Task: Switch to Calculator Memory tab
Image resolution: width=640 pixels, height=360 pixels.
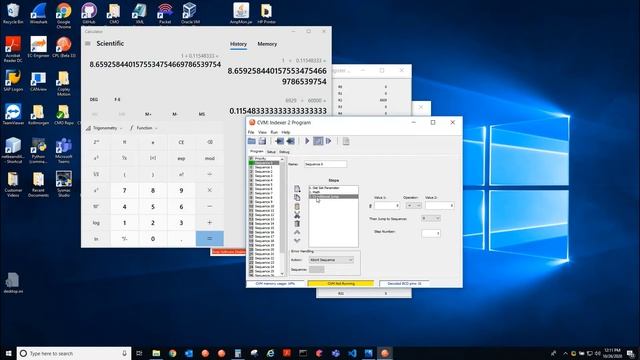Action: (x=267, y=44)
